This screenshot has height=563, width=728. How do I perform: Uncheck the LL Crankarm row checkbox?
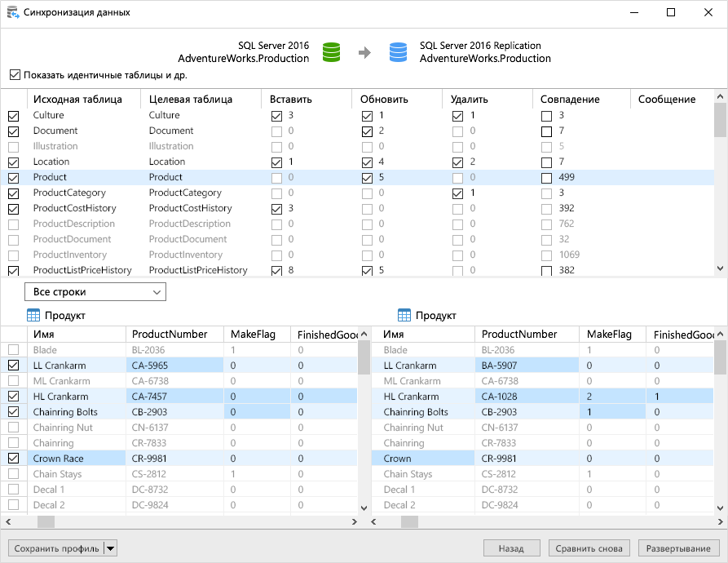[x=14, y=365]
